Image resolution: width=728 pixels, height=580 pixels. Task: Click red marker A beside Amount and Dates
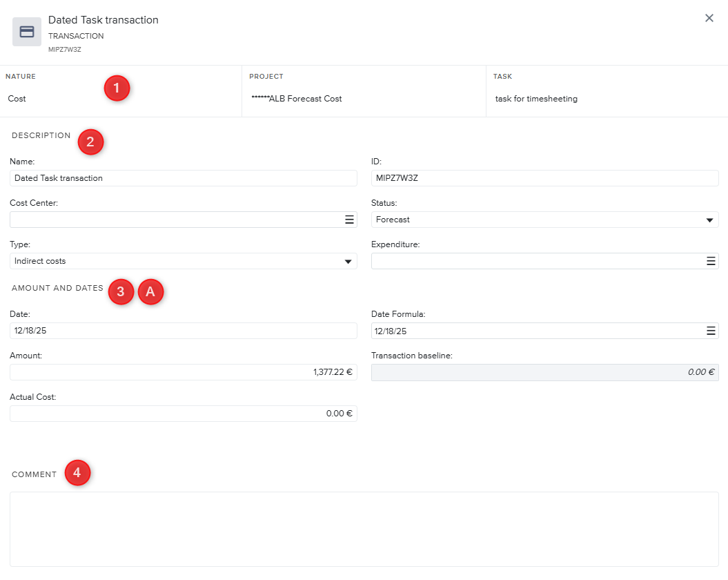click(x=151, y=292)
